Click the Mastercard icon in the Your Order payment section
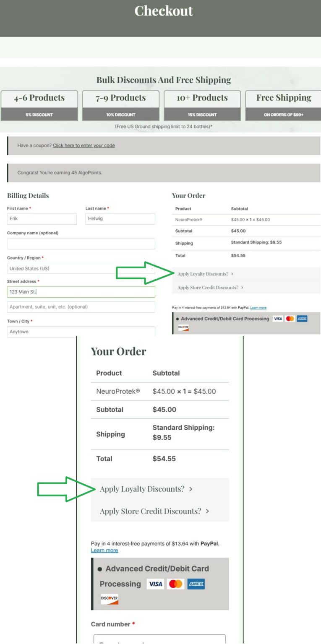The height and width of the screenshot is (644, 321). 290,319
